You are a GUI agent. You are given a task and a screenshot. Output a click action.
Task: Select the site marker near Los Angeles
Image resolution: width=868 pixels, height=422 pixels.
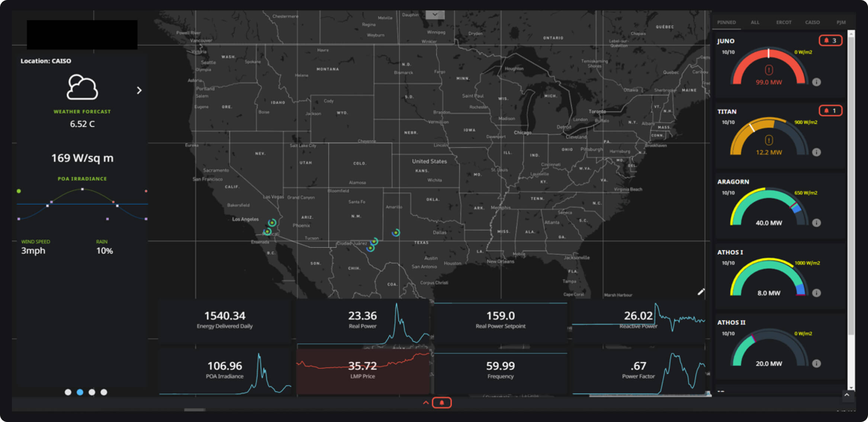[272, 223]
